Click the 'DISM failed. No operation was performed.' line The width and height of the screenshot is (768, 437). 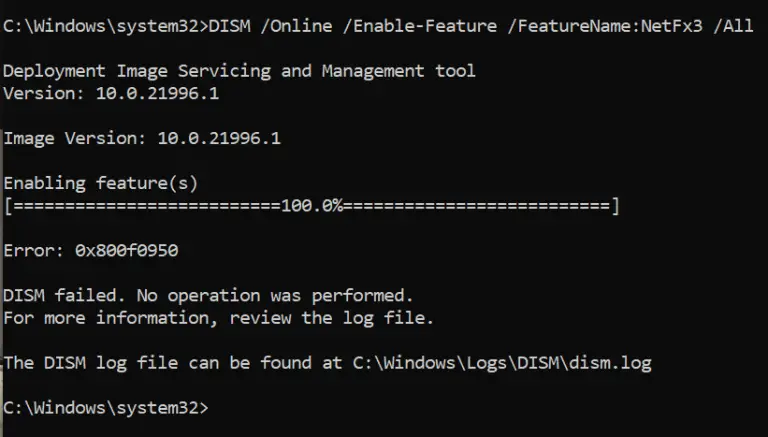tap(208, 296)
